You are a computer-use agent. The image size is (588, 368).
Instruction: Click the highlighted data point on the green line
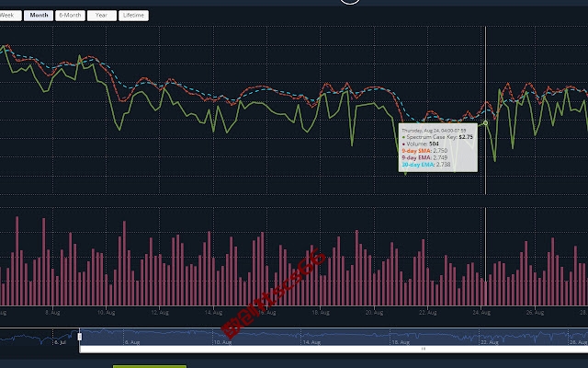click(486, 122)
